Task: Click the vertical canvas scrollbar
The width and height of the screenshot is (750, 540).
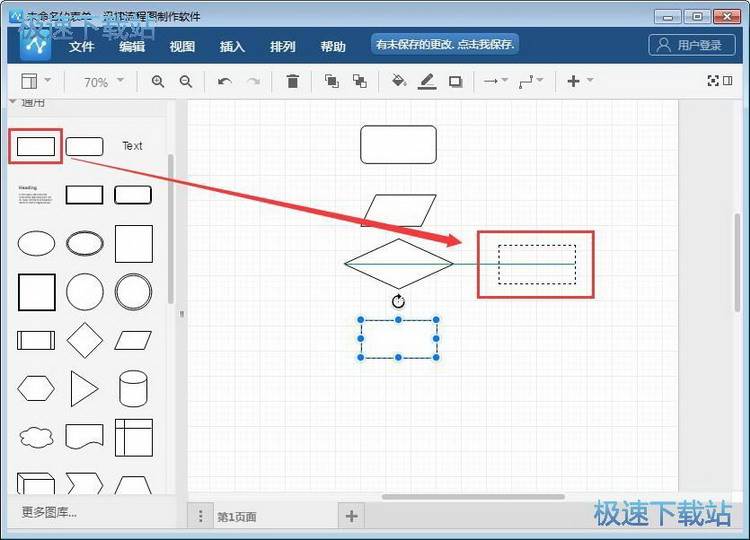Action: 737,263
